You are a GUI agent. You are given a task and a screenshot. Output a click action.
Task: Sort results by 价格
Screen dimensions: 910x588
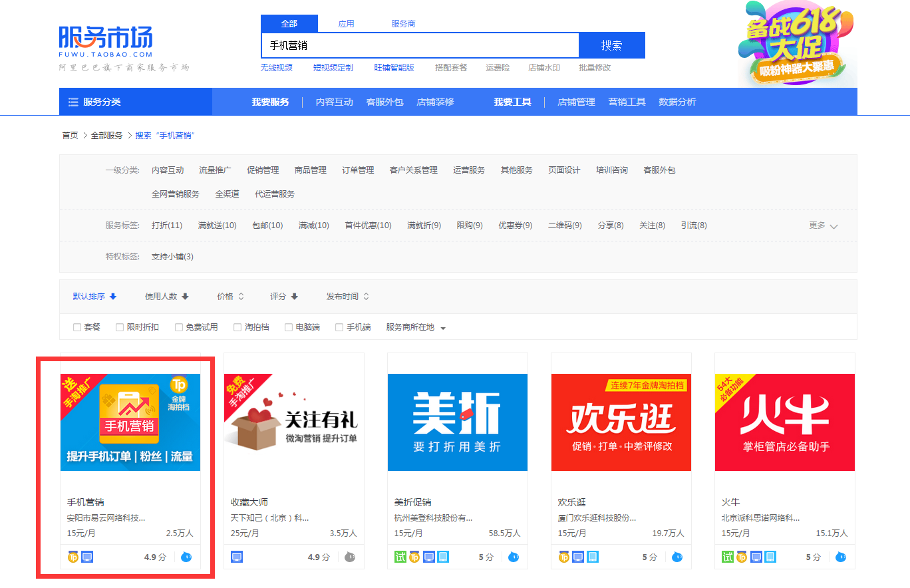pyautogui.click(x=230, y=297)
